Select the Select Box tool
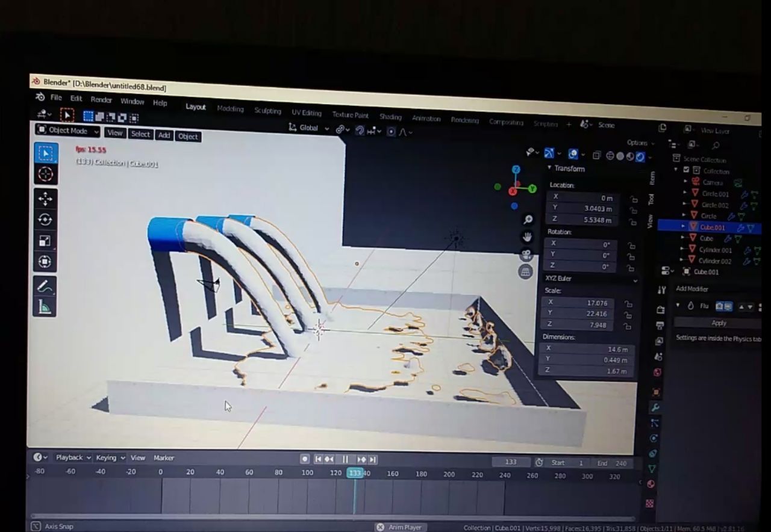The width and height of the screenshot is (771, 532). coord(46,153)
